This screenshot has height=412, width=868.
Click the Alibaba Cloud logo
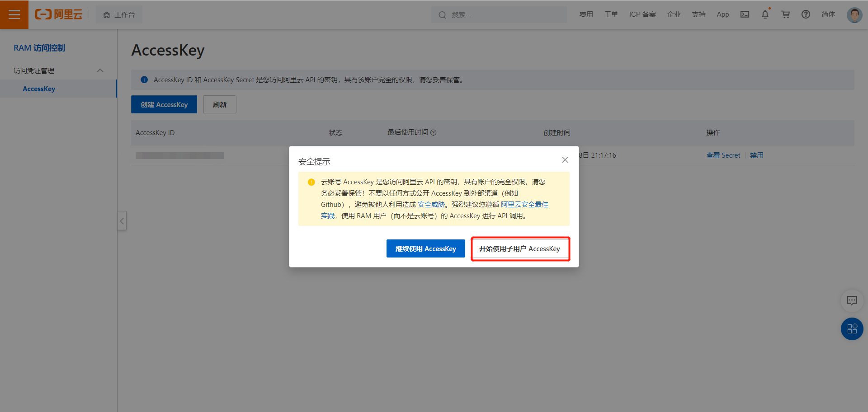59,14
